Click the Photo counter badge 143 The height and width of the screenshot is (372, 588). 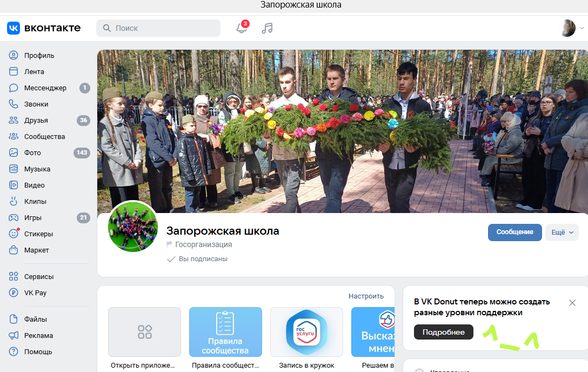(82, 152)
